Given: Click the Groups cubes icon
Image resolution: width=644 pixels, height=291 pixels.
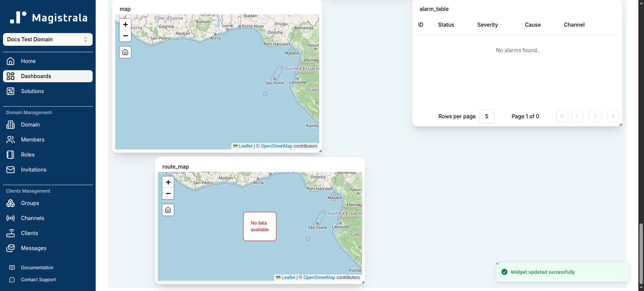Looking at the screenshot, I should 11,203.
